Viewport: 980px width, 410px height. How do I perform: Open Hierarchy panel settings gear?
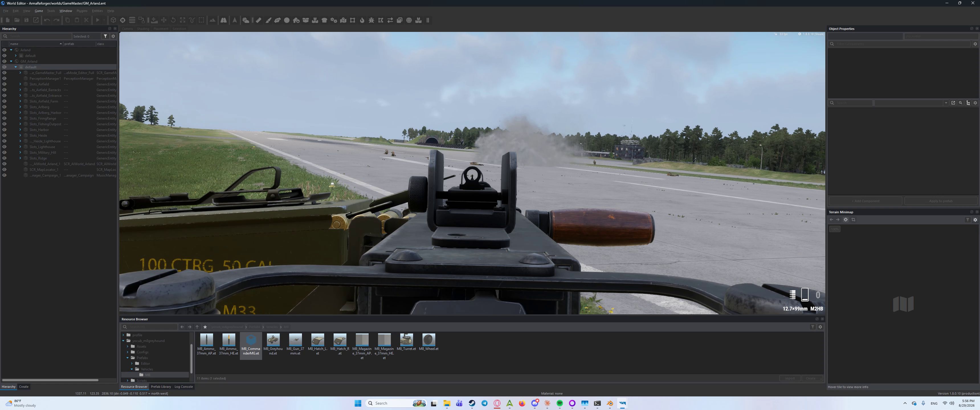point(113,36)
